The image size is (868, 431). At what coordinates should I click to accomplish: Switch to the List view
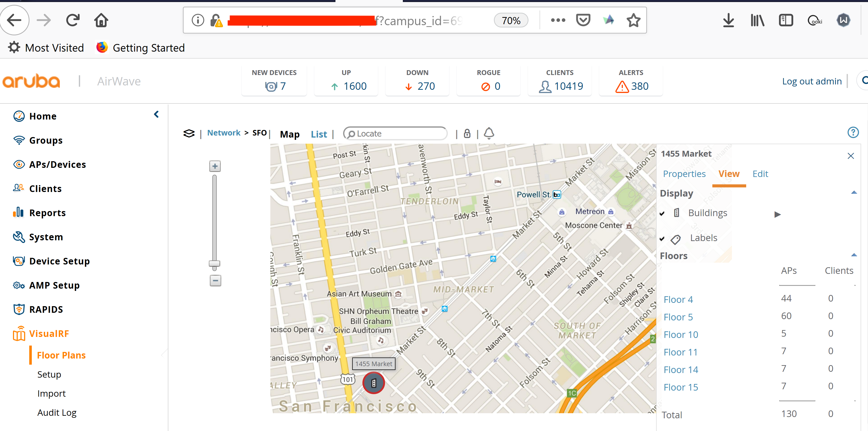click(319, 134)
